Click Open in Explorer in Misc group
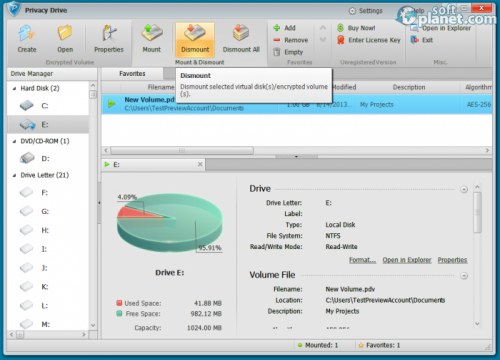 click(x=441, y=28)
